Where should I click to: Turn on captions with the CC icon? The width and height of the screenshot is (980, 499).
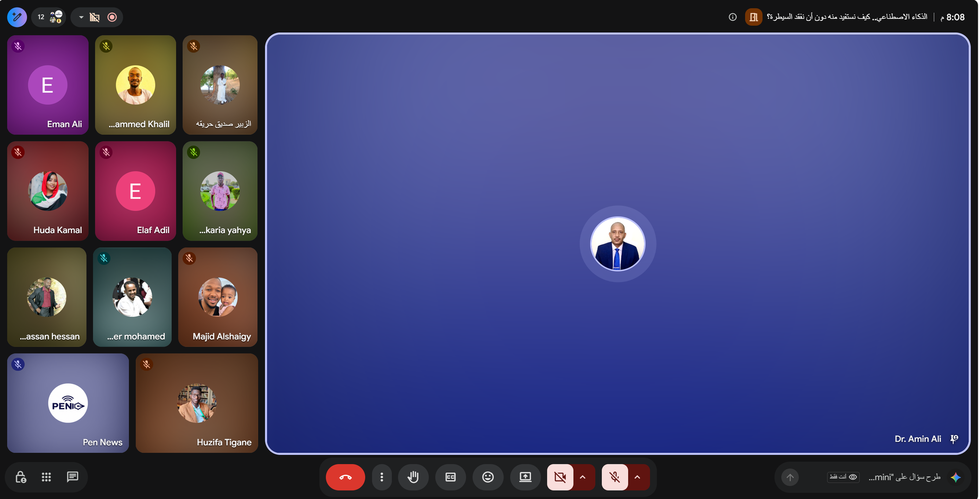450,477
